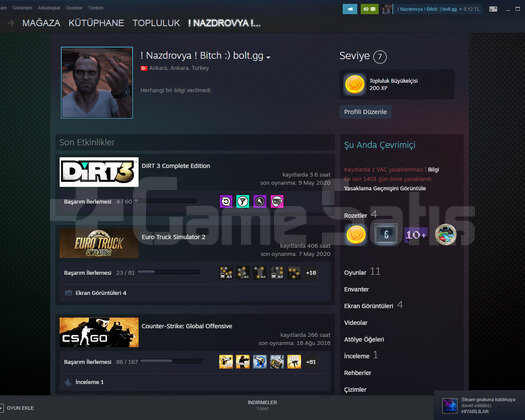
Task: Show the +18 more Euro Truck achievements
Action: (311, 273)
